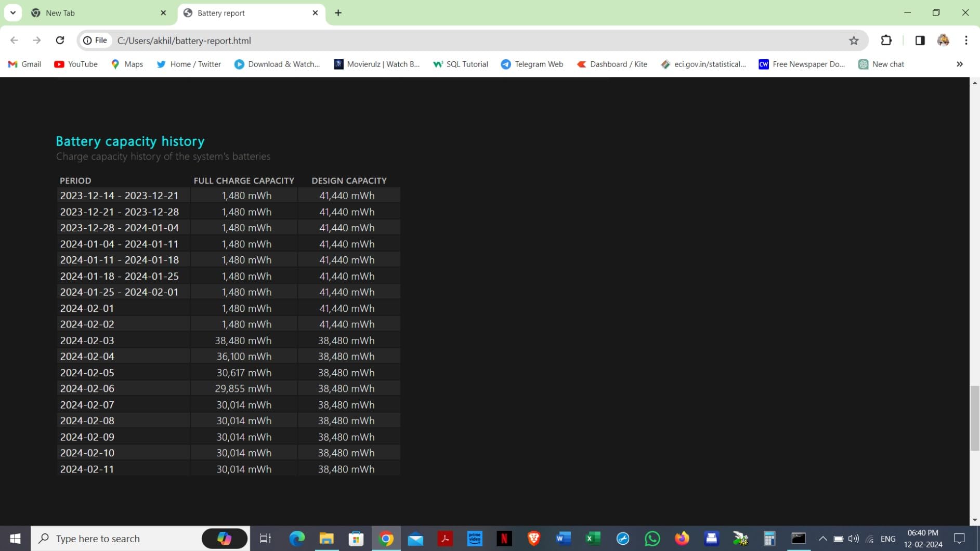This screenshot has height=551, width=980.
Task: Bookmark this page with the star icon
Action: pos(854,41)
